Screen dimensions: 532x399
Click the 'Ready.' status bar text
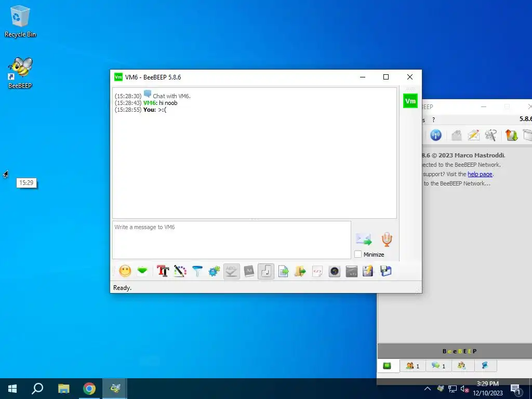(122, 288)
